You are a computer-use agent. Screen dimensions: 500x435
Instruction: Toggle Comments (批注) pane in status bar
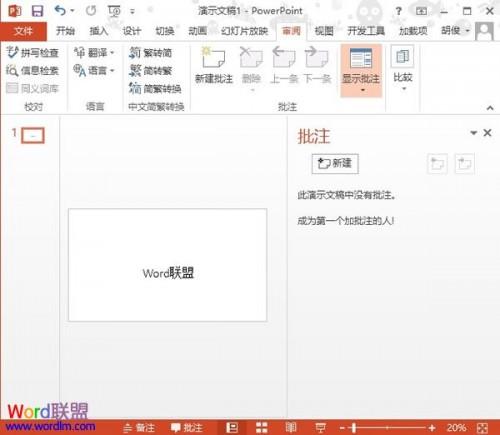pyautogui.click(x=187, y=428)
